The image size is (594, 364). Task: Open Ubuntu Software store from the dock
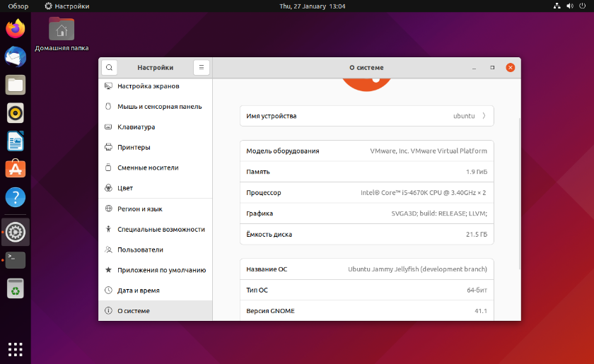point(15,169)
